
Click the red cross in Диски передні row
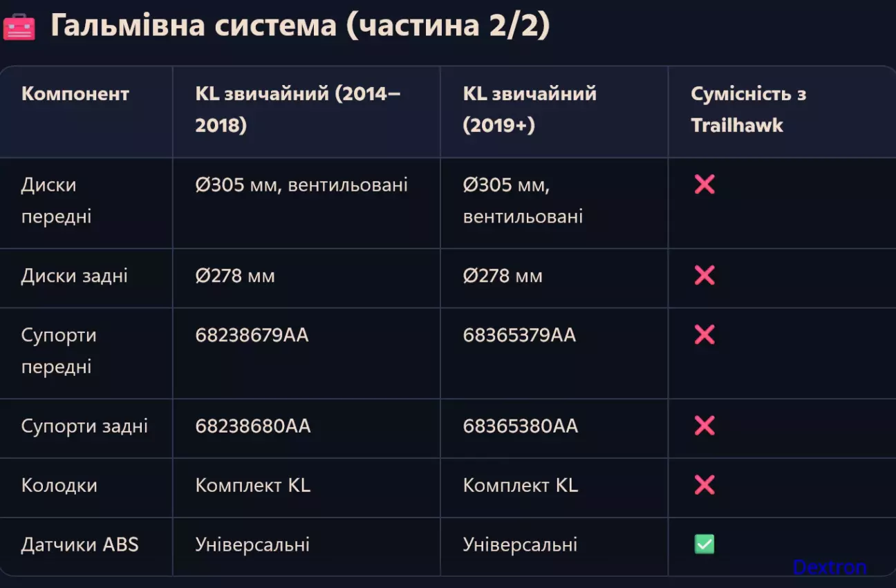(x=704, y=184)
